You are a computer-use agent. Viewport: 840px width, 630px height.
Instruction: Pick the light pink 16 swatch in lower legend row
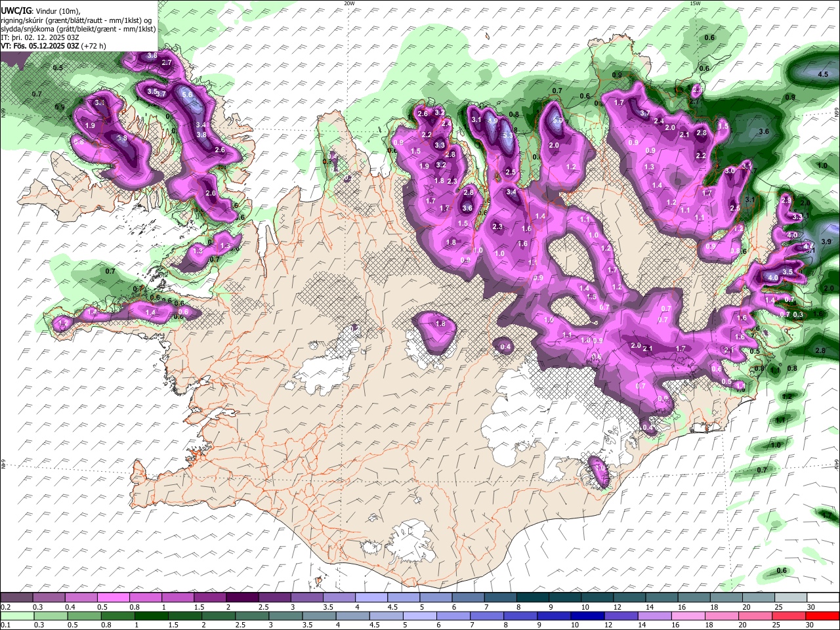[688, 616]
